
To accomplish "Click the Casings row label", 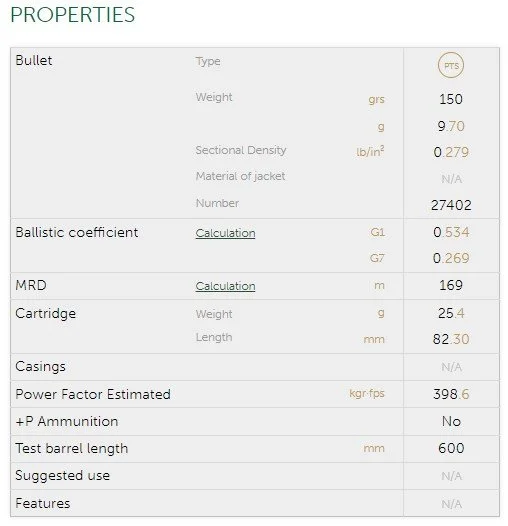I will click(x=40, y=367).
